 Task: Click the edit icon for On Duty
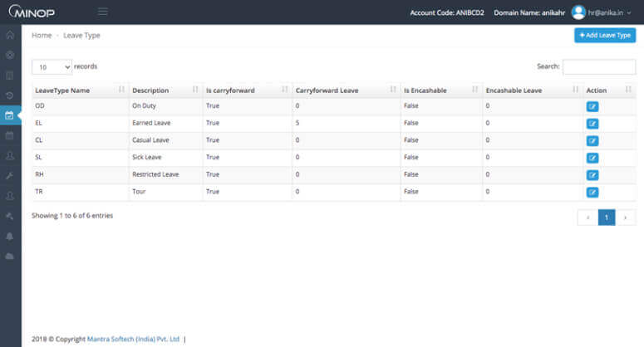point(592,106)
